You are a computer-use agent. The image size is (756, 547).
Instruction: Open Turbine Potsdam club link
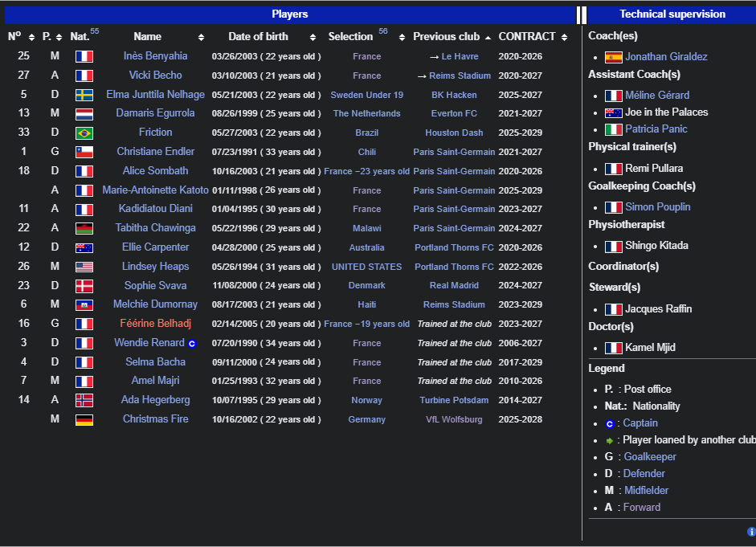[454, 401]
